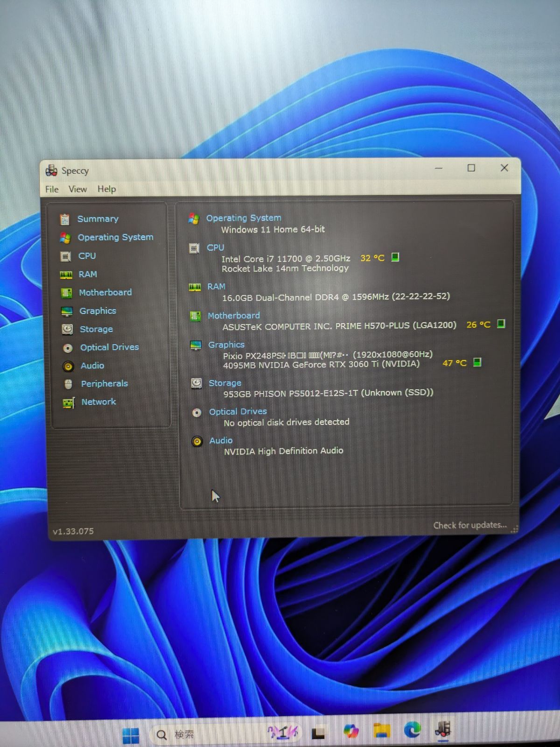The width and height of the screenshot is (560, 747).
Task: Click the CPU temperature value "32 °C"
Action: 372,258
